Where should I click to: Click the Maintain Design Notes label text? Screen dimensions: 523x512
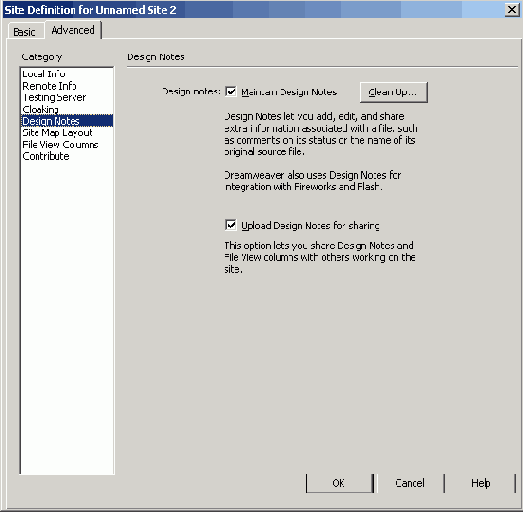[289, 92]
